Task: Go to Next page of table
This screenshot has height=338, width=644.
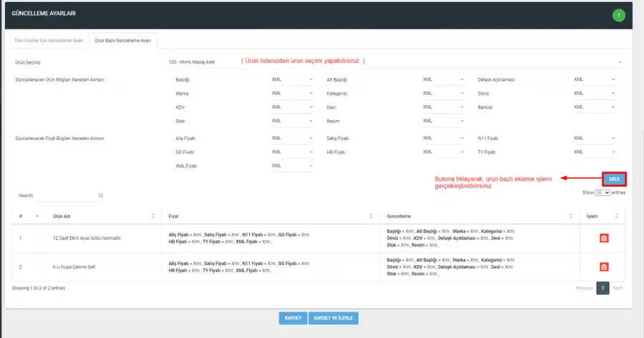Action: (618, 288)
